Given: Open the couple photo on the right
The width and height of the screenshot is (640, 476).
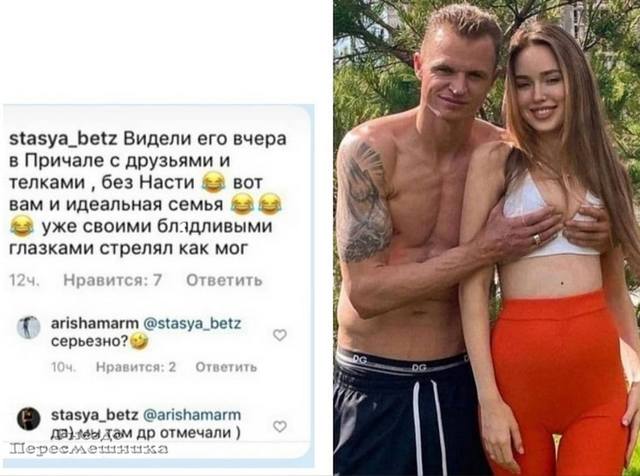Looking at the screenshot, I should pyautogui.click(x=487, y=238).
